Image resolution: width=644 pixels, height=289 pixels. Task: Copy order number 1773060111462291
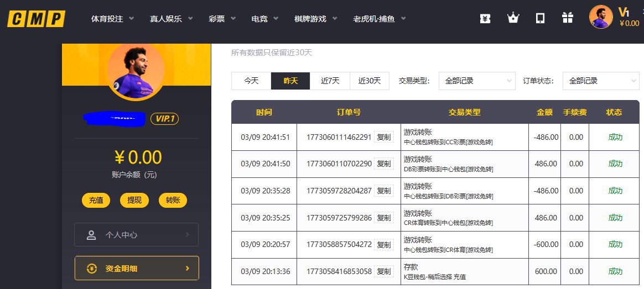pyautogui.click(x=383, y=137)
